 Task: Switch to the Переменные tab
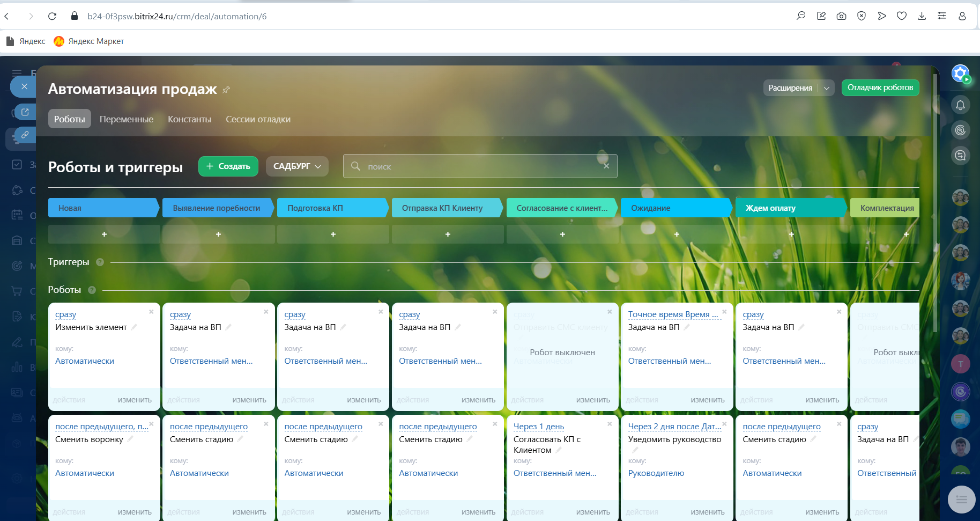click(126, 119)
